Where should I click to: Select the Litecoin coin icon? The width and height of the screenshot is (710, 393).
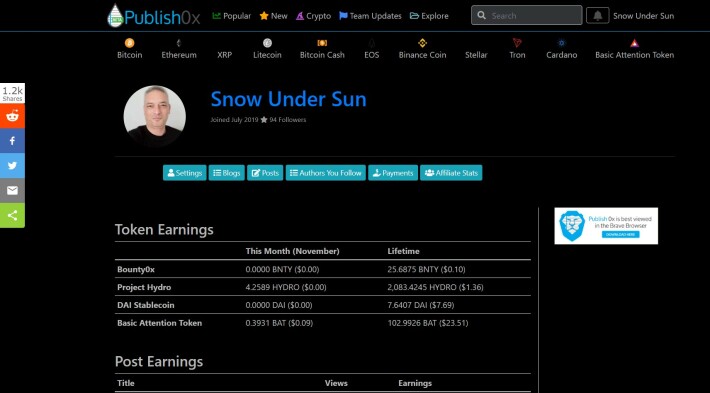[267, 43]
